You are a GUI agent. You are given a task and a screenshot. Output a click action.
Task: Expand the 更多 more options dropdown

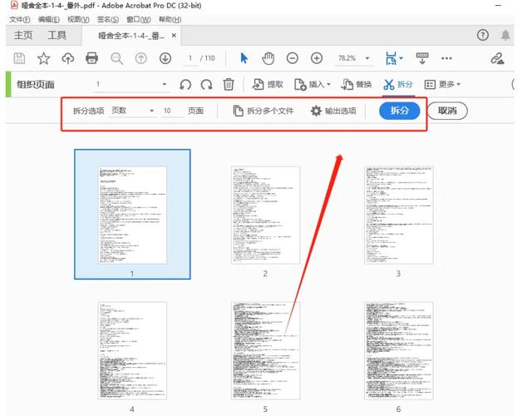tap(442, 84)
